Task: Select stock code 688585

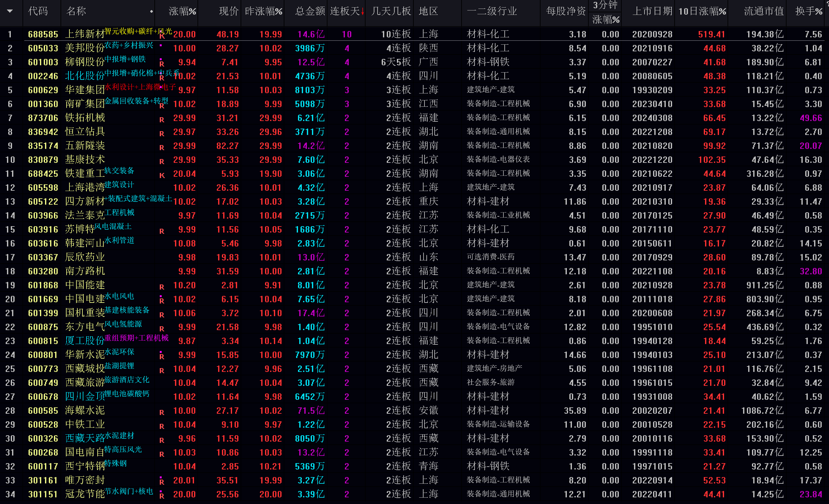Action: 43,34
